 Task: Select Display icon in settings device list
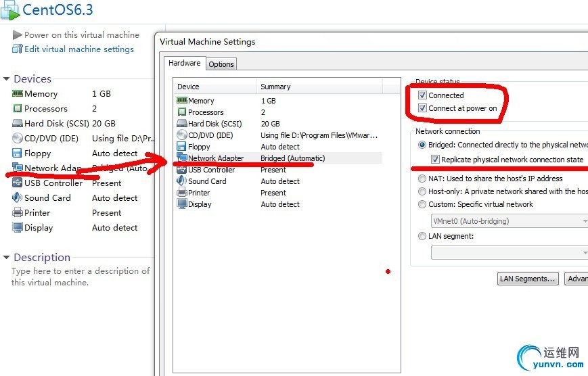pos(181,204)
